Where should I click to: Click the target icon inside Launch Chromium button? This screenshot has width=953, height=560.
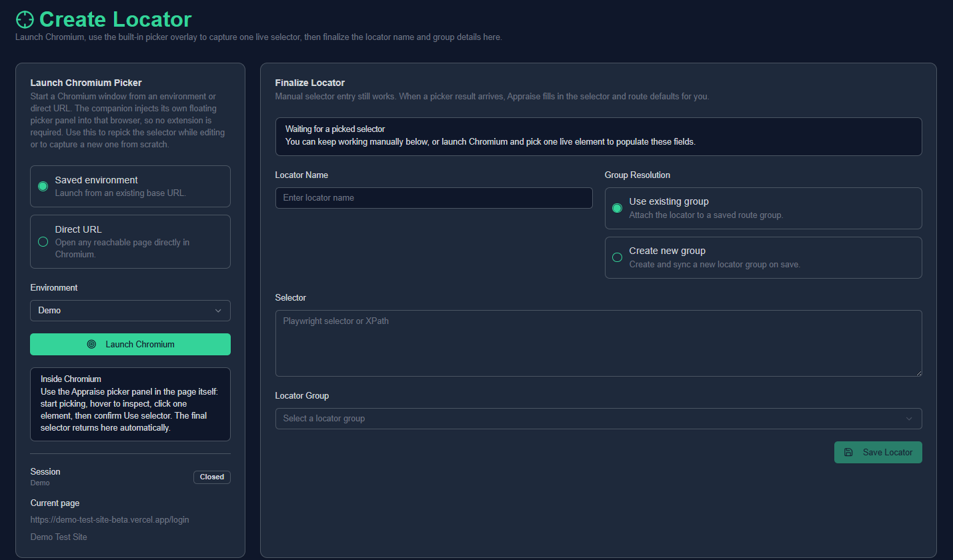coord(91,344)
